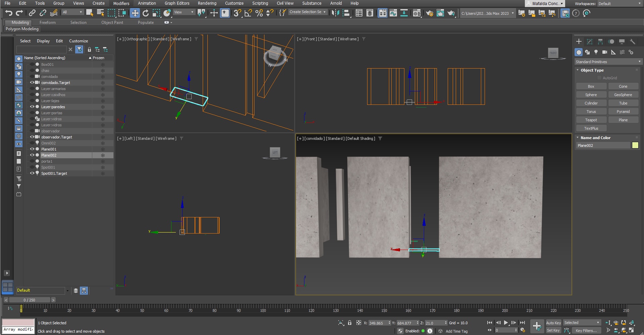Toggle visibility of Layer:paredes
Image resolution: width=644 pixels, height=335 pixels.
32,107
